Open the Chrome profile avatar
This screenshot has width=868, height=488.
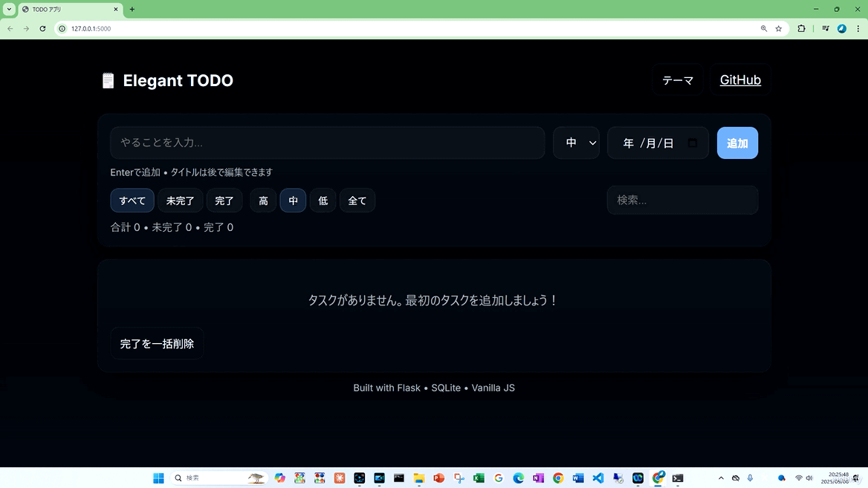[841, 29]
